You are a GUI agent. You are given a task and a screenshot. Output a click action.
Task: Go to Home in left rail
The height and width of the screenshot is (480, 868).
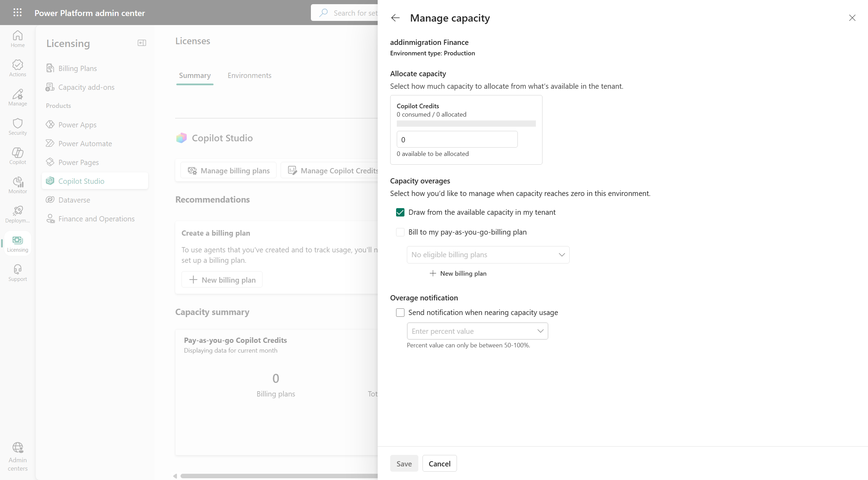pyautogui.click(x=17, y=39)
